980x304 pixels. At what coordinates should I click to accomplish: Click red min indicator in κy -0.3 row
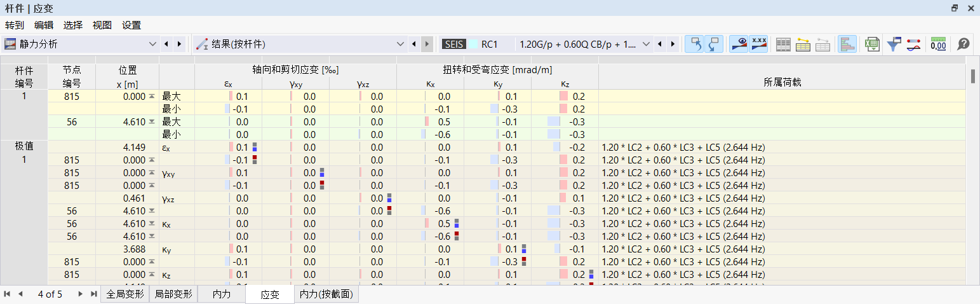pos(524,259)
